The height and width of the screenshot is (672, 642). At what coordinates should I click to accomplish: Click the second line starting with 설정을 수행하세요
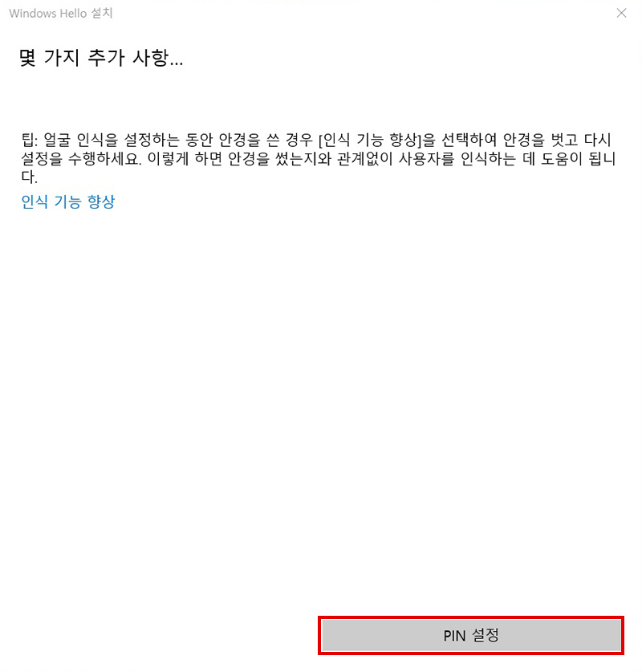pos(319,159)
